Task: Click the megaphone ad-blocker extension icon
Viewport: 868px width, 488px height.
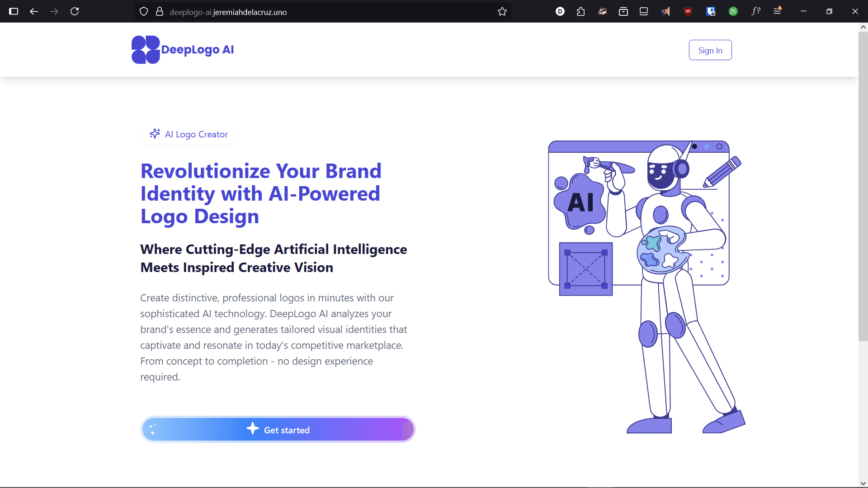Action: 665,11
